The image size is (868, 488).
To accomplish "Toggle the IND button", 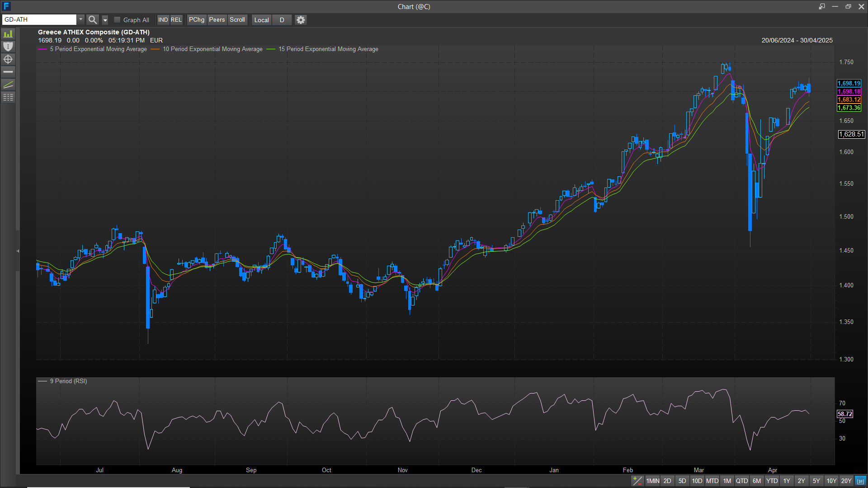I will pos(163,20).
